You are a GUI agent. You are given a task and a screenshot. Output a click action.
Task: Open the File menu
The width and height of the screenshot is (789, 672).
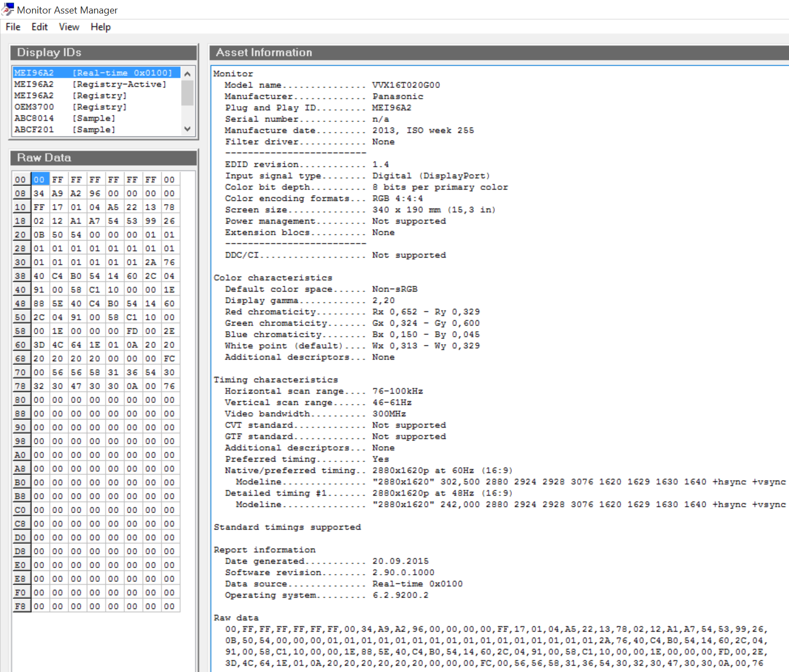(x=13, y=27)
